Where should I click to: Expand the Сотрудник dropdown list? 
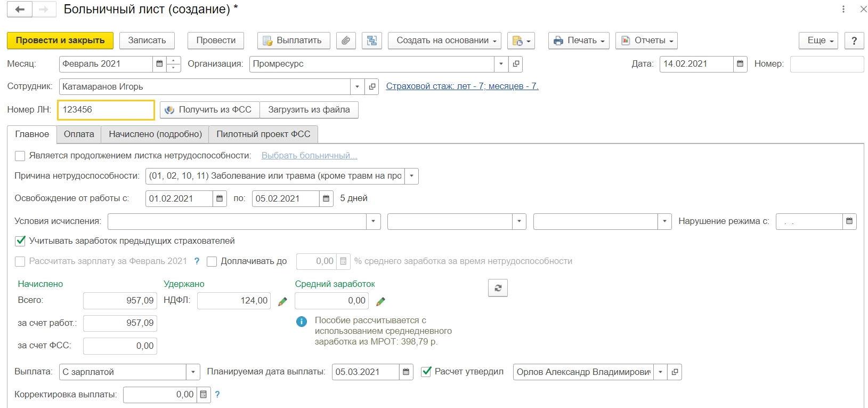coord(357,86)
